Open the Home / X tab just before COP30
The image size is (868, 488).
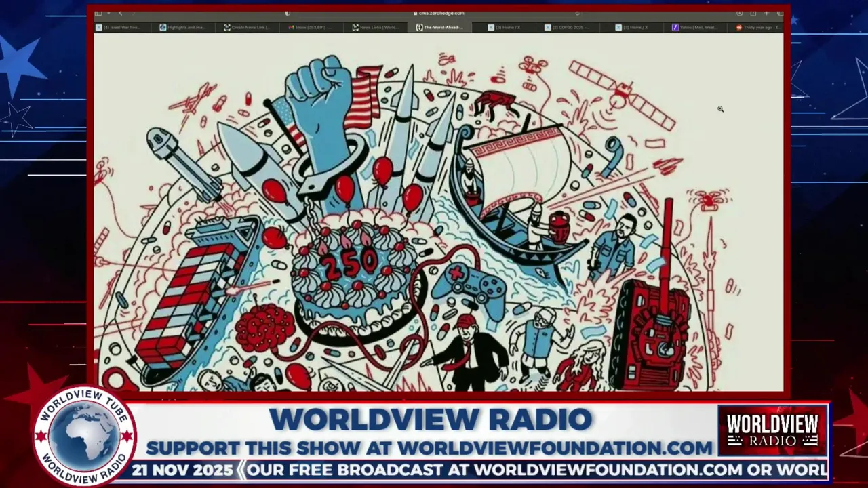[x=504, y=27]
